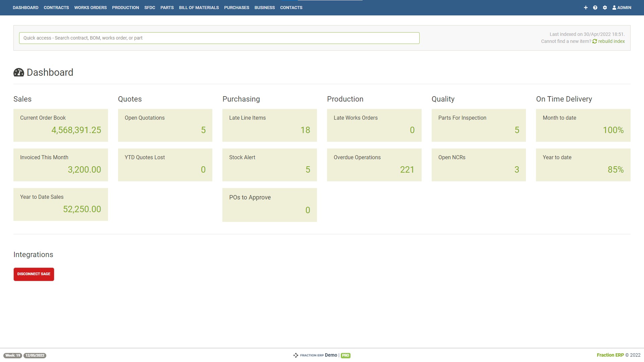Open the Works Orders menu

[x=90, y=7]
